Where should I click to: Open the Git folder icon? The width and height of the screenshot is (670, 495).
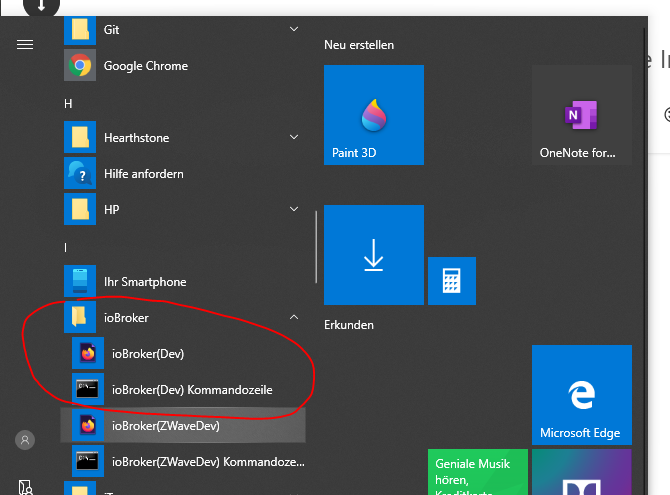coord(80,30)
